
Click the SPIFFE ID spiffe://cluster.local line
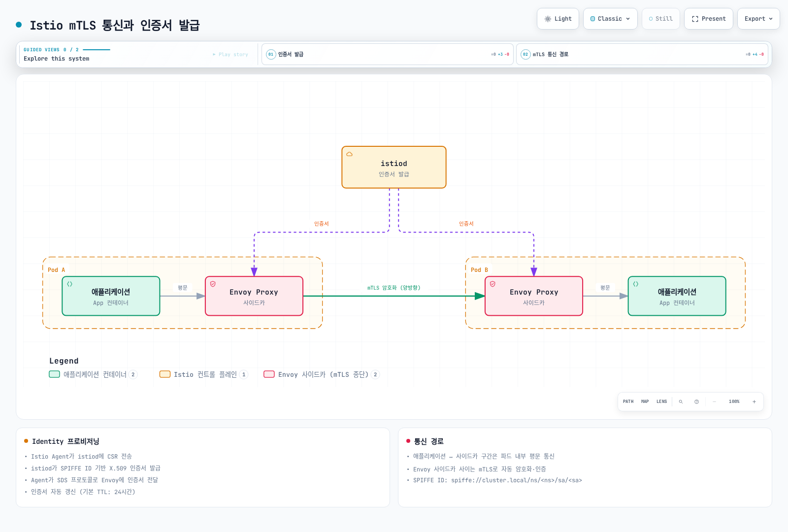tap(497, 480)
